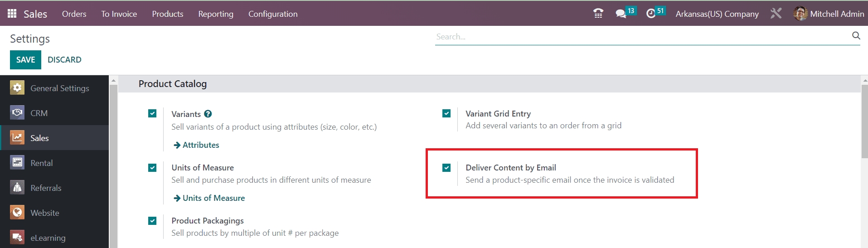Viewport: 868px width, 248px height.
Task: Open the Reporting menu
Action: point(216,14)
